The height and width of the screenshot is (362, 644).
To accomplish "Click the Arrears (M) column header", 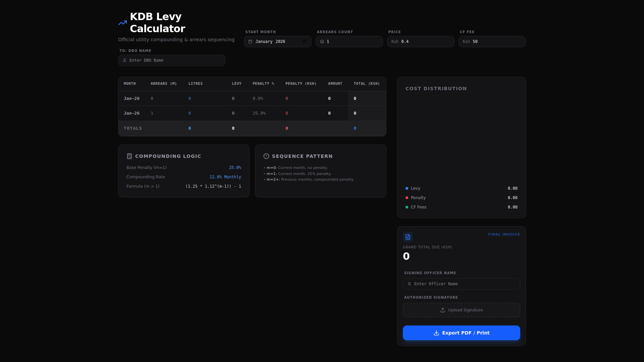I will click(x=164, y=84).
